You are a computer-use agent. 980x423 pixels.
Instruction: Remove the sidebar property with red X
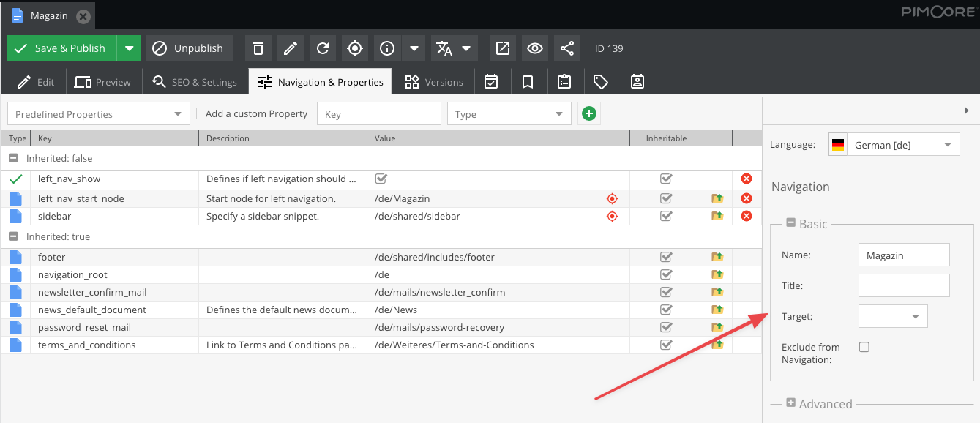[747, 216]
